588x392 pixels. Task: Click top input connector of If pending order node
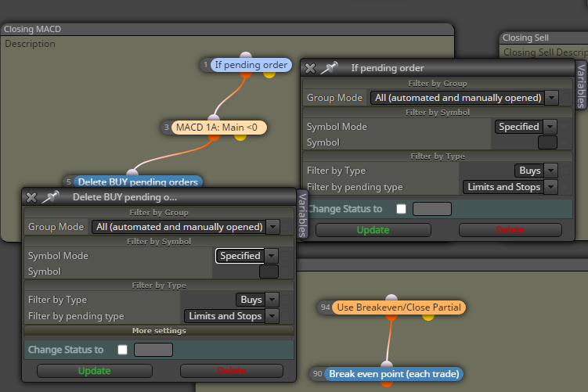pos(246,56)
